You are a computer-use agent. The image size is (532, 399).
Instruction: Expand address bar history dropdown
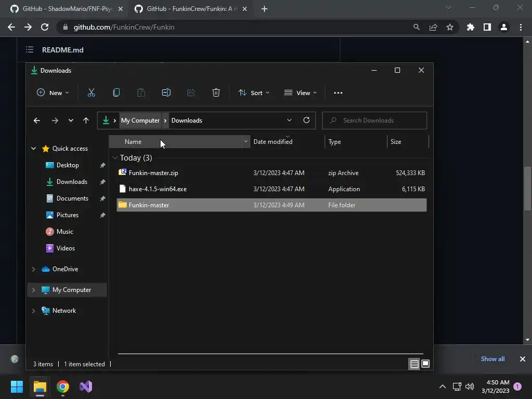(x=289, y=120)
